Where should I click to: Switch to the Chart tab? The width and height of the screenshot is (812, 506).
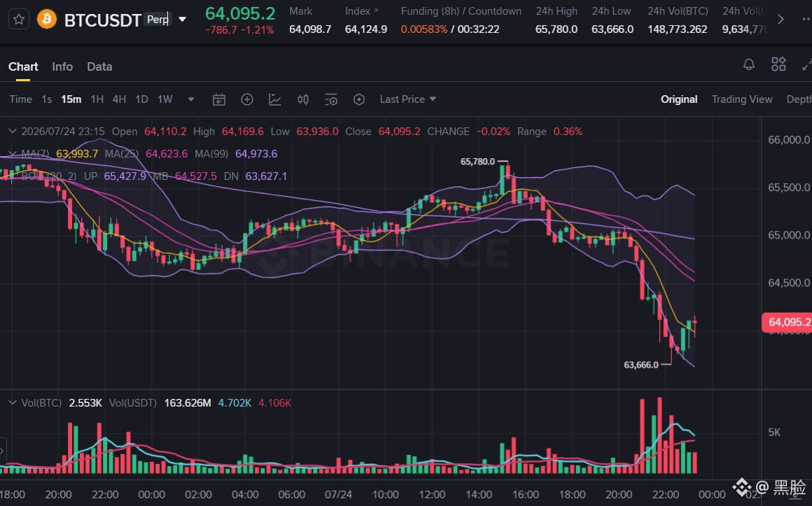23,66
